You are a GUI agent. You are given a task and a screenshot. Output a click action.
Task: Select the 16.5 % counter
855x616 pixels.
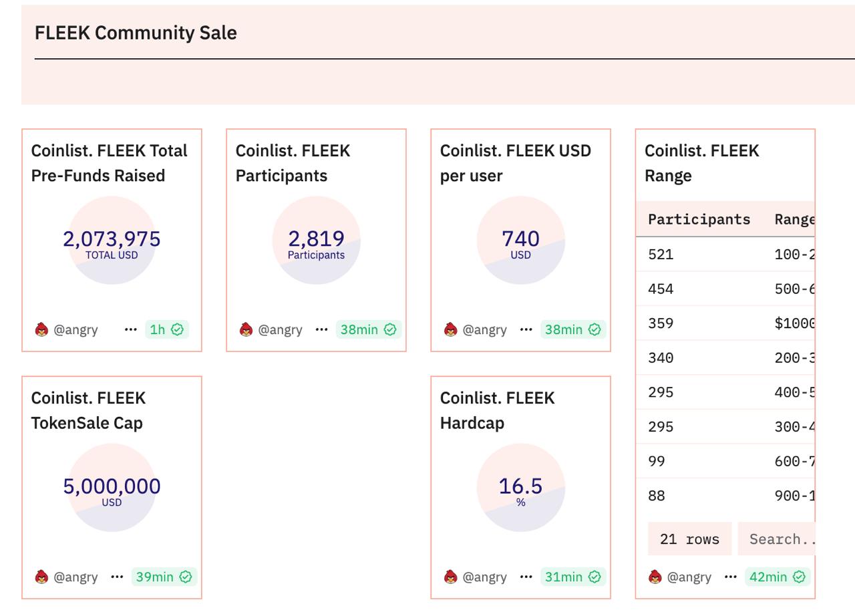click(x=520, y=491)
